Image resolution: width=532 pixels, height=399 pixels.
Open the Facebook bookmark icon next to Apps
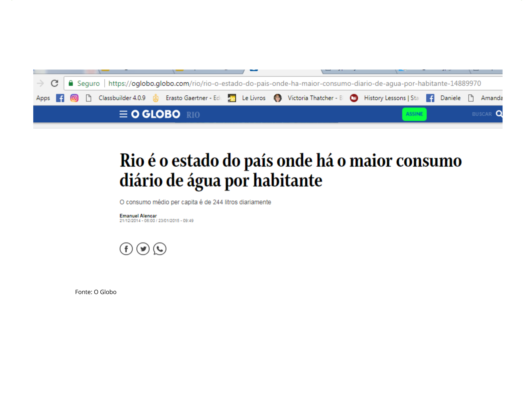click(60, 98)
